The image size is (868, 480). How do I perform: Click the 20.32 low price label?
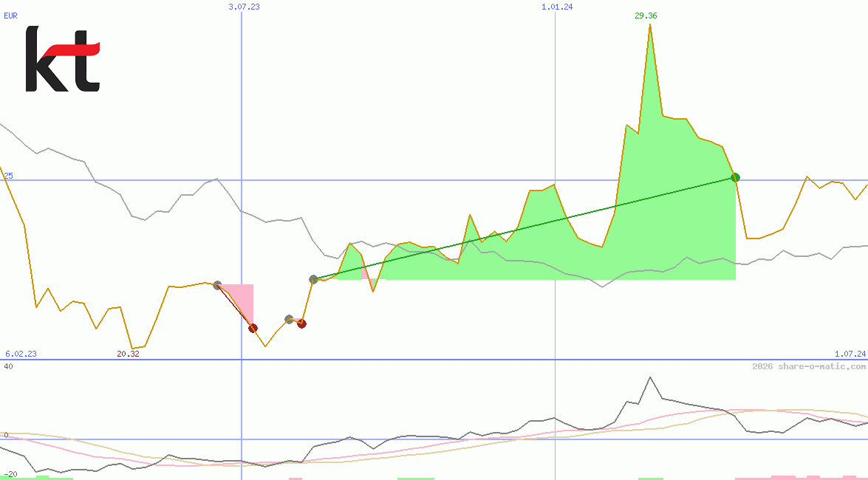tap(128, 354)
